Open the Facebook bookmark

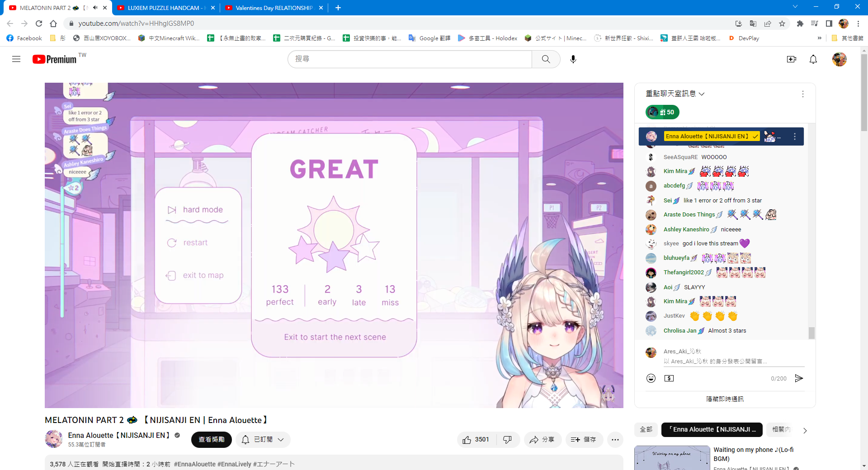pos(24,38)
